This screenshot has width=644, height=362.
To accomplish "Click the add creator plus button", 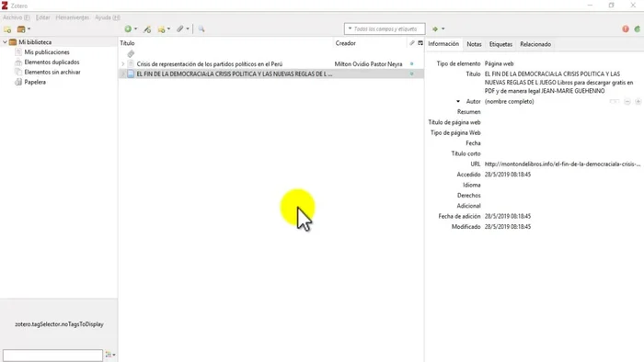I will 638,101.
